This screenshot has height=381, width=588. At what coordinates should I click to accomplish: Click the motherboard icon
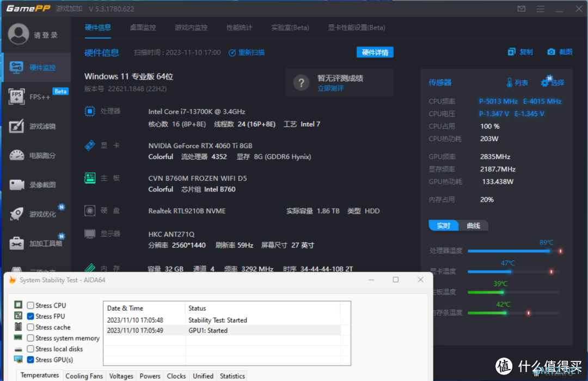tap(90, 178)
